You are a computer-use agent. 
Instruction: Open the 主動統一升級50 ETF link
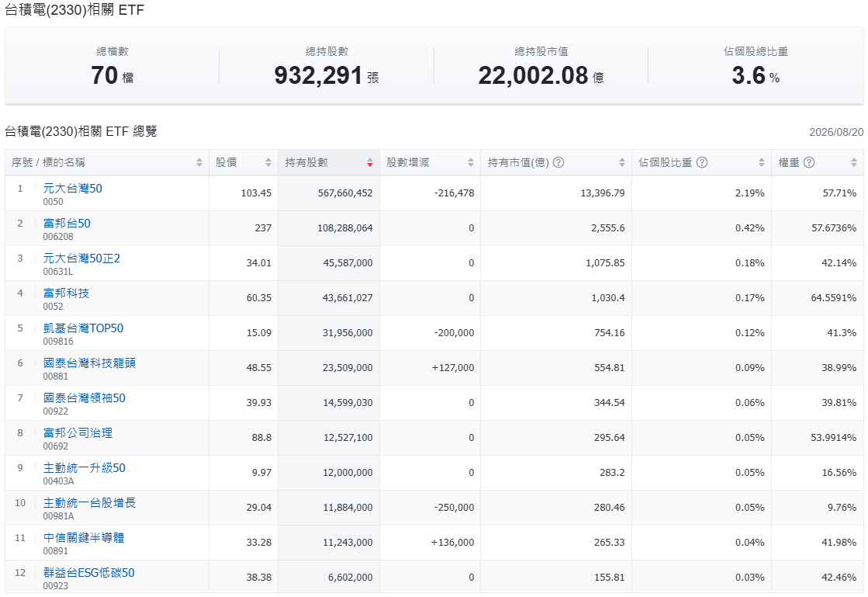(84, 467)
